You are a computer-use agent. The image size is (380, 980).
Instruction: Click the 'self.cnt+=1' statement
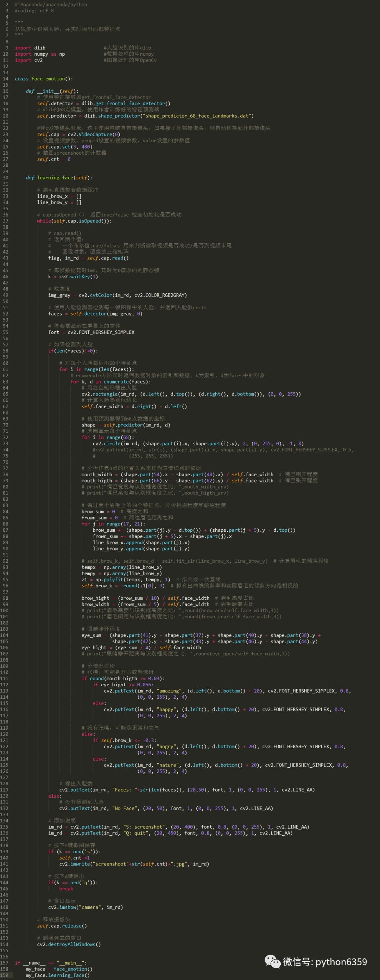(x=75, y=858)
